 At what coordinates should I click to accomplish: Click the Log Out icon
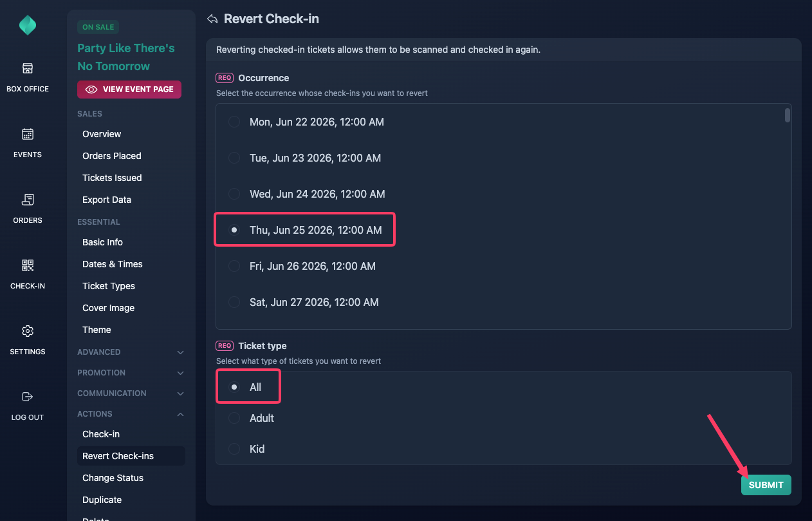click(x=28, y=397)
